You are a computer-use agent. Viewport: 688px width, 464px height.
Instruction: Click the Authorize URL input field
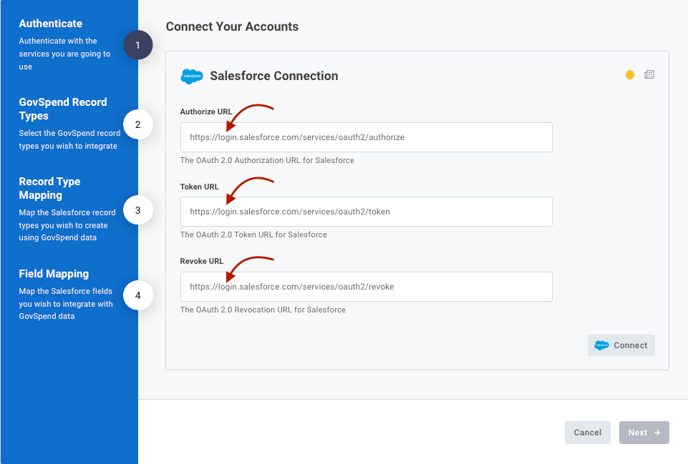coord(366,137)
